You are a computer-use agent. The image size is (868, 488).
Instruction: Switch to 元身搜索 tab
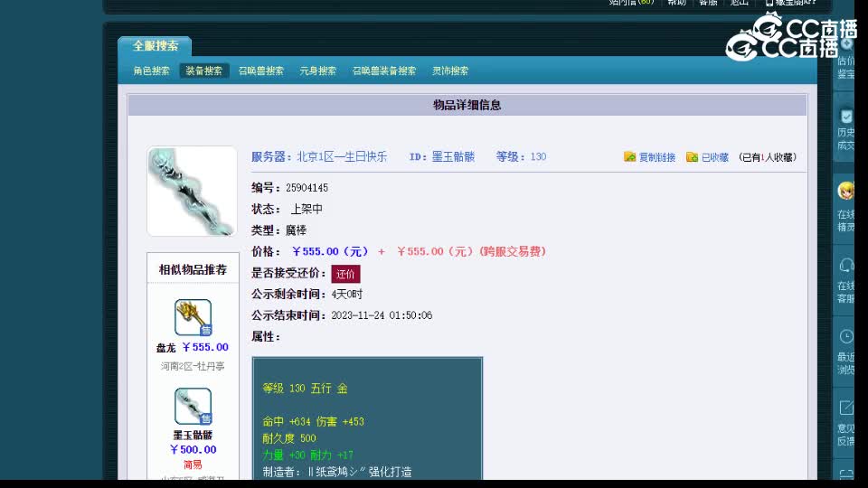[x=317, y=70]
